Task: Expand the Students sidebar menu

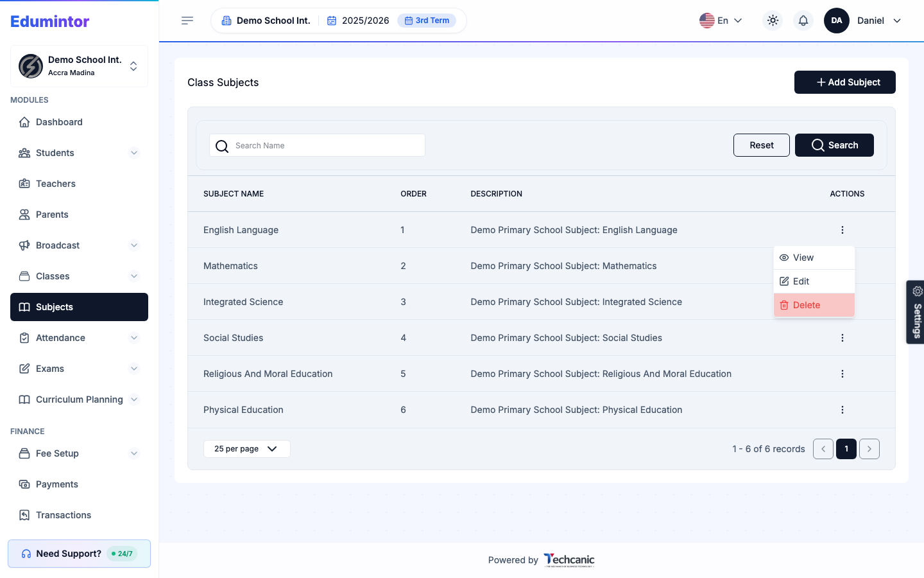Action: click(134, 153)
